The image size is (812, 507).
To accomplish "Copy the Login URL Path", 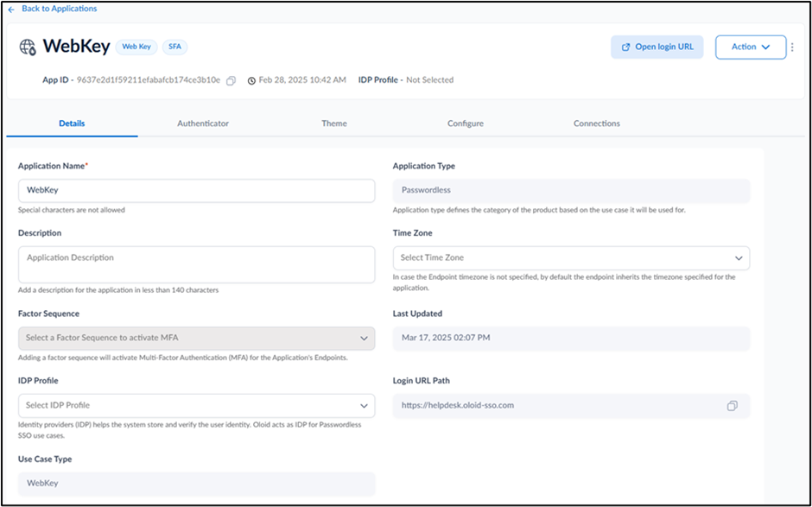I will tap(732, 405).
